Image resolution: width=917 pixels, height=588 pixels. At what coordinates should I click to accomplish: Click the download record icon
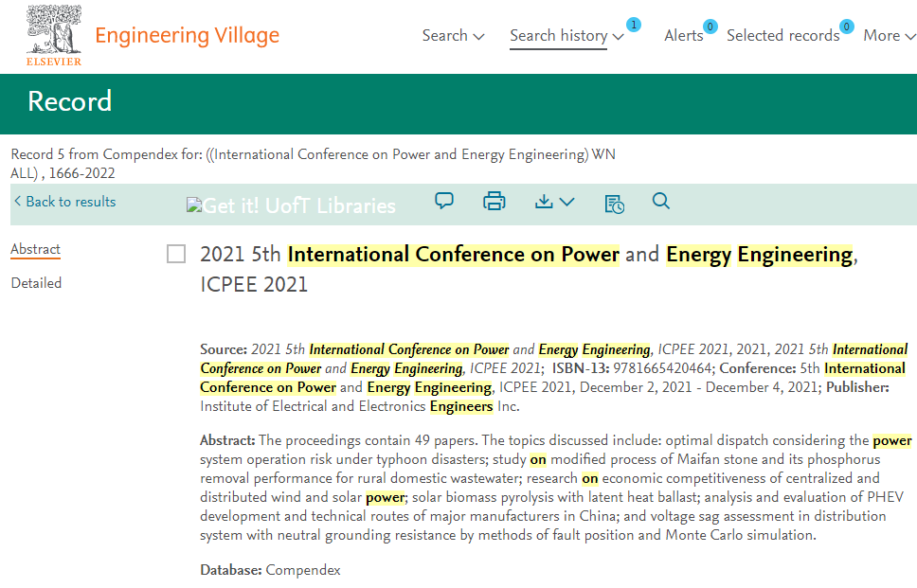point(544,201)
